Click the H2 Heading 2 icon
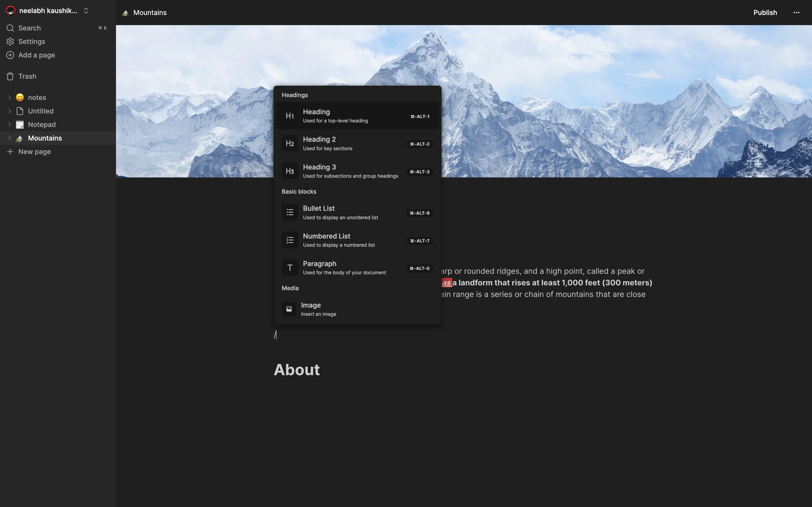 pos(290,143)
